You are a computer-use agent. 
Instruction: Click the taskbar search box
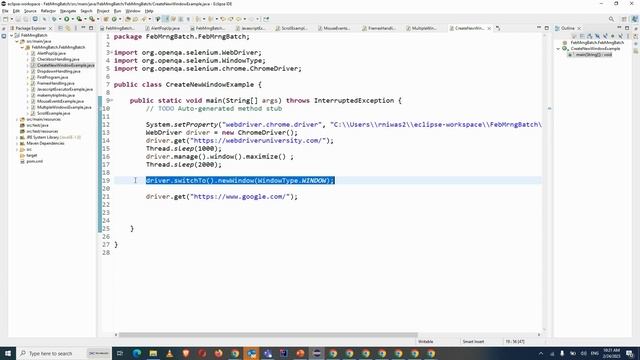(63, 353)
